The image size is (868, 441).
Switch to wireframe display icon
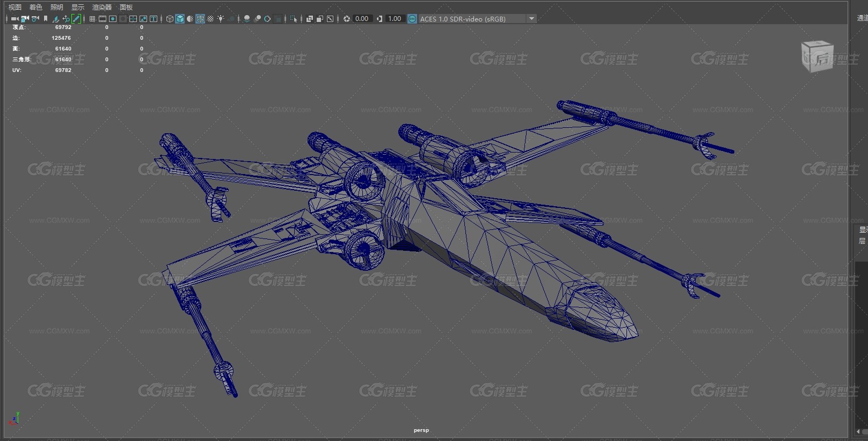pos(170,19)
